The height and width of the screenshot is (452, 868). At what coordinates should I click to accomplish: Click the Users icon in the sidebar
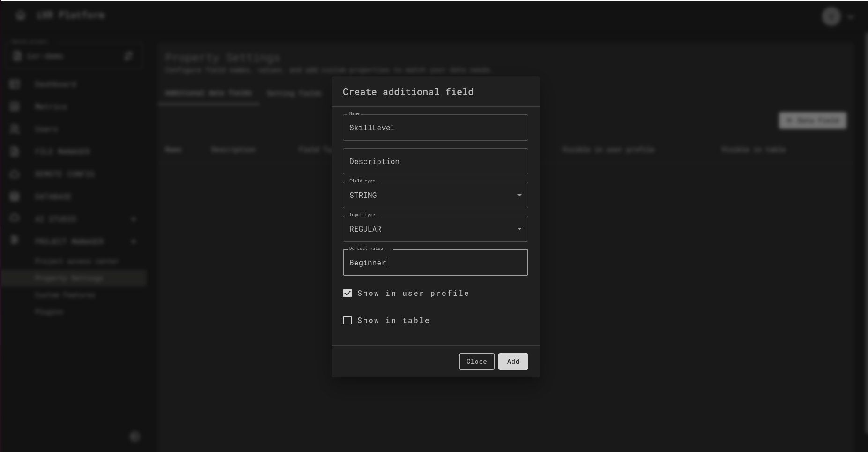click(15, 129)
